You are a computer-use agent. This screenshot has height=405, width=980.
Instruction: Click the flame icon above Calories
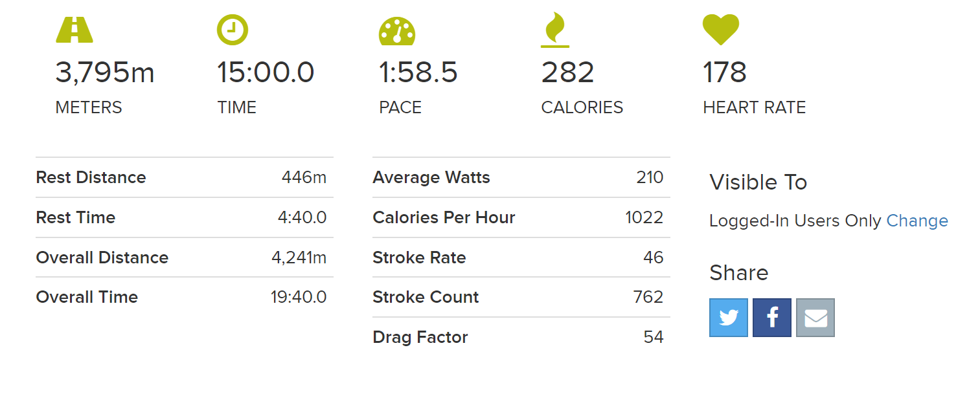click(x=555, y=31)
